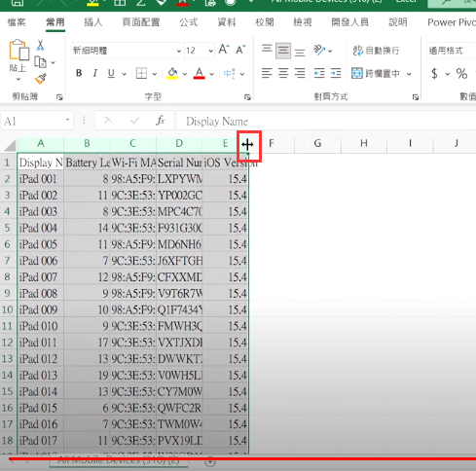Select column G header
The width and height of the screenshot is (476, 471).
pos(317,143)
